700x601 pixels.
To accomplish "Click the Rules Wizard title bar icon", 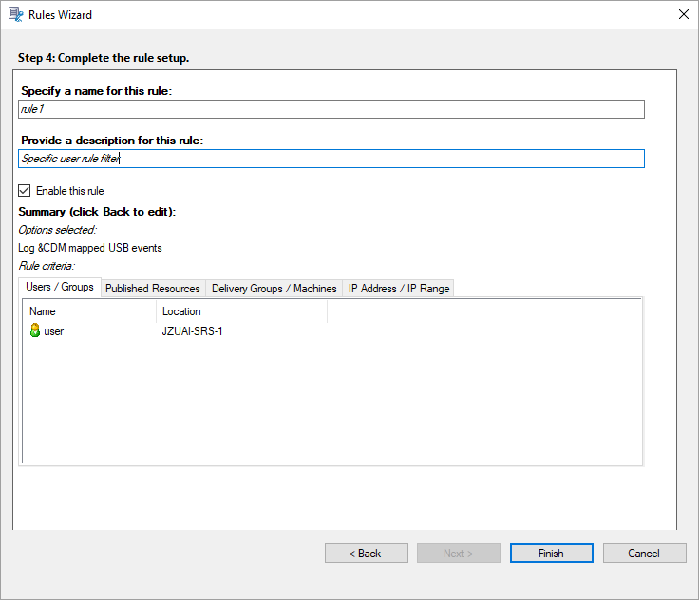I will pos(16,14).
